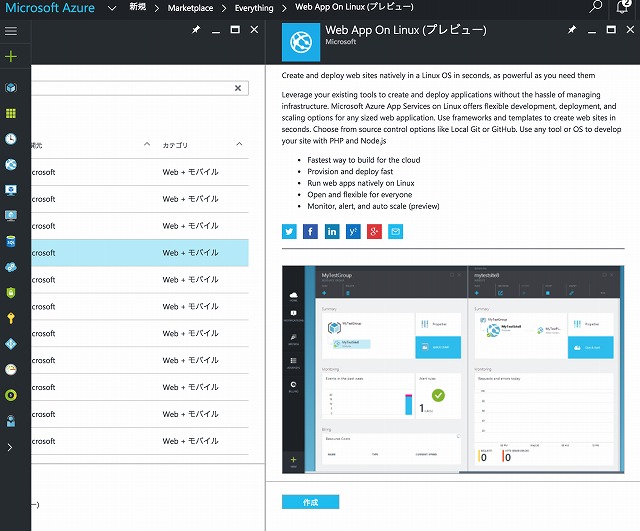Expand the dropdown chevron beside Microsoft Azure
Image resolution: width=640 pixels, height=531 pixels.
pos(112,8)
